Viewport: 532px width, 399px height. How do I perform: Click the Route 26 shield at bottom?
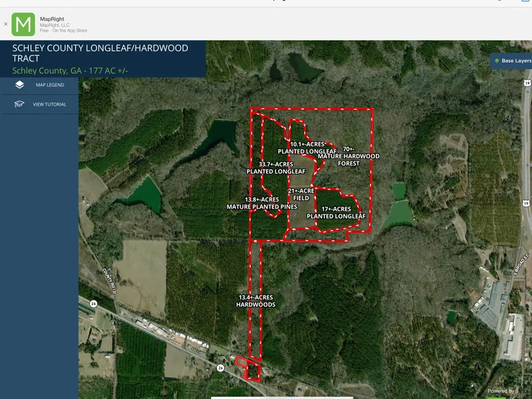(x=221, y=368)
